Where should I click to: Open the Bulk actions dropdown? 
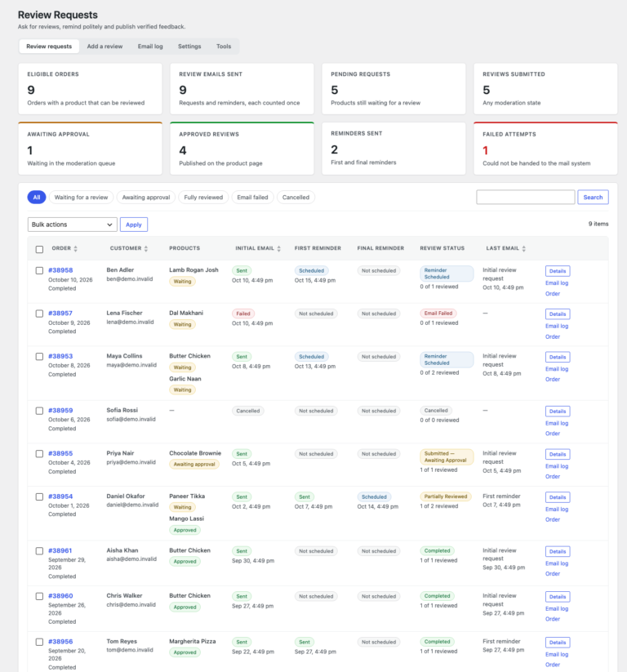pyautogui.click(x=73, y=225)
